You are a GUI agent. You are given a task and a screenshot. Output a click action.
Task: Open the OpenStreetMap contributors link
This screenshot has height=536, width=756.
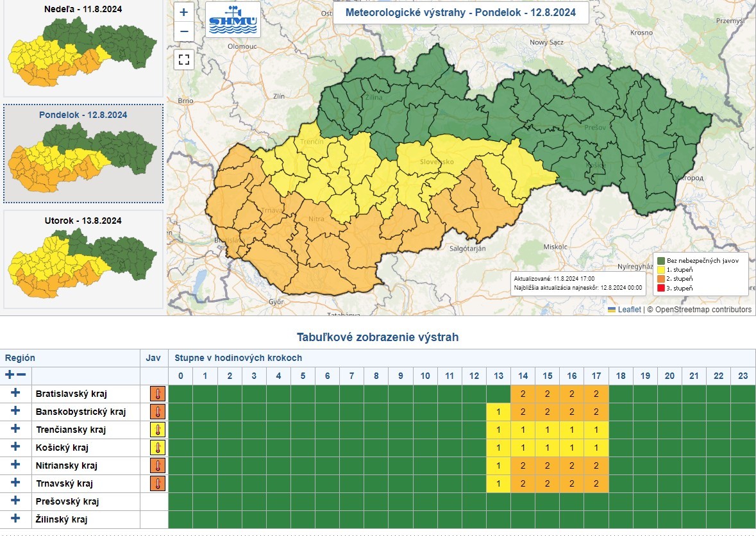tap(703, 310)
